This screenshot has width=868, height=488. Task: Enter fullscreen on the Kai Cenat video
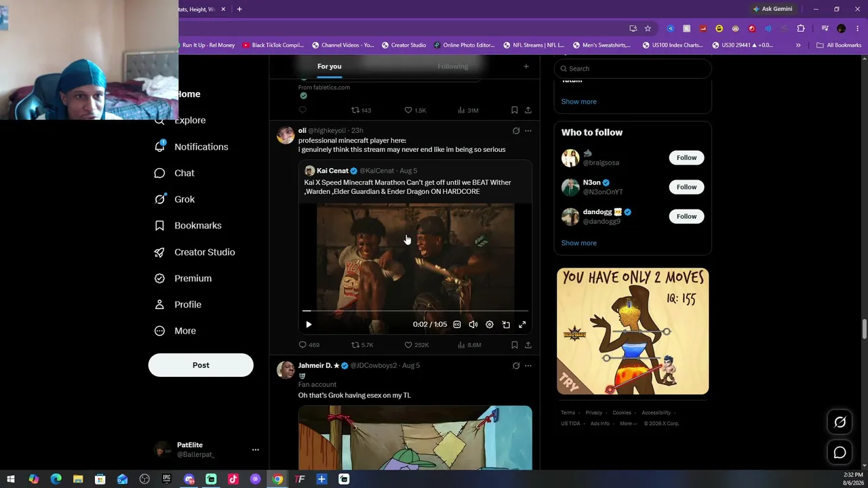[522, 325]
